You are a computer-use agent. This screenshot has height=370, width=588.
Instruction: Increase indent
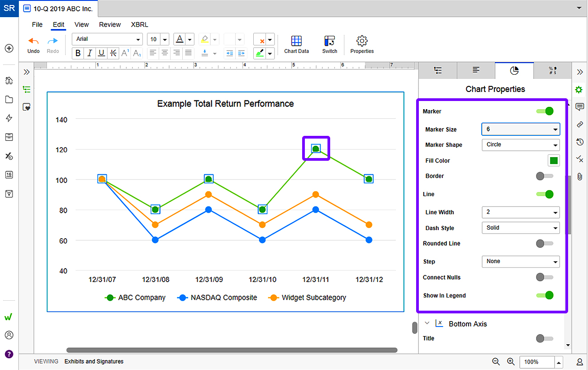coord(242,53)
